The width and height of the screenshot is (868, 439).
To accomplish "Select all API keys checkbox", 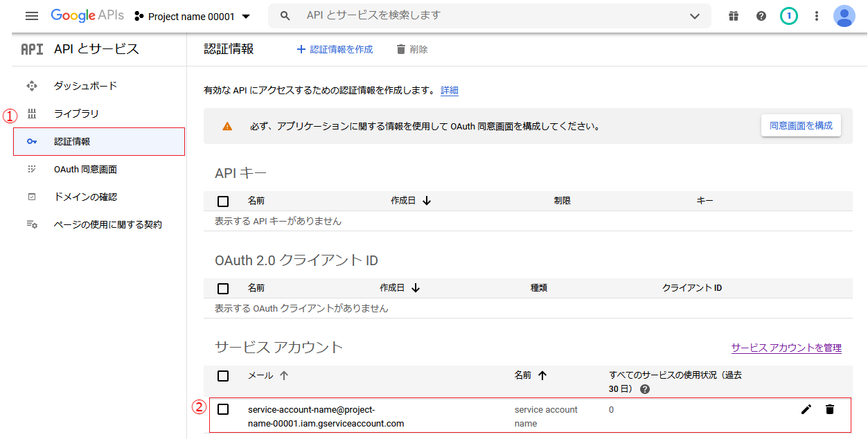I will (x=223, y=201).
